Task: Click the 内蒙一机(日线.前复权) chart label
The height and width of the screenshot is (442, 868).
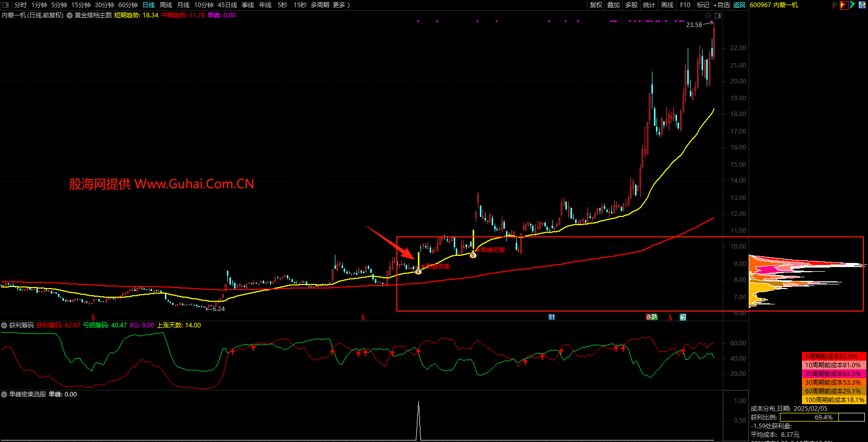Action: click(x=33, y=15)
